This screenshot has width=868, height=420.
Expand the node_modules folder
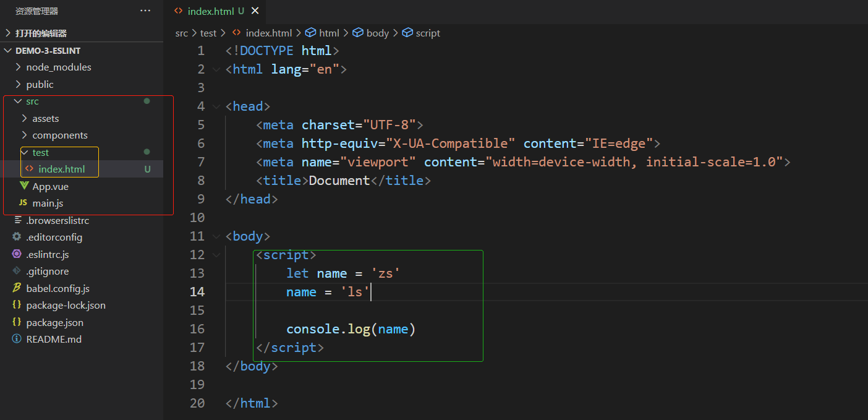pyautogui.click(x=82, y=67)
